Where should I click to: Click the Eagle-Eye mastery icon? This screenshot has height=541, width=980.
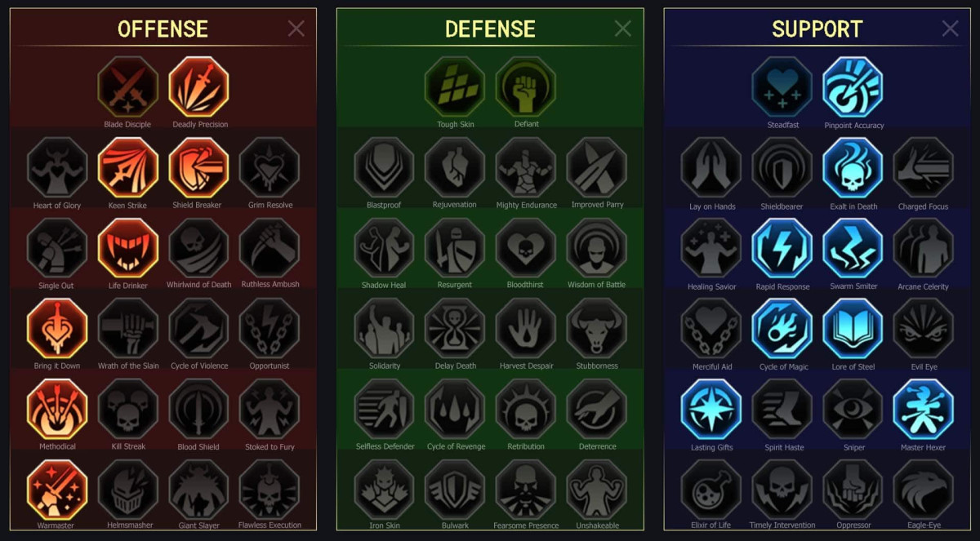point(924,490)
